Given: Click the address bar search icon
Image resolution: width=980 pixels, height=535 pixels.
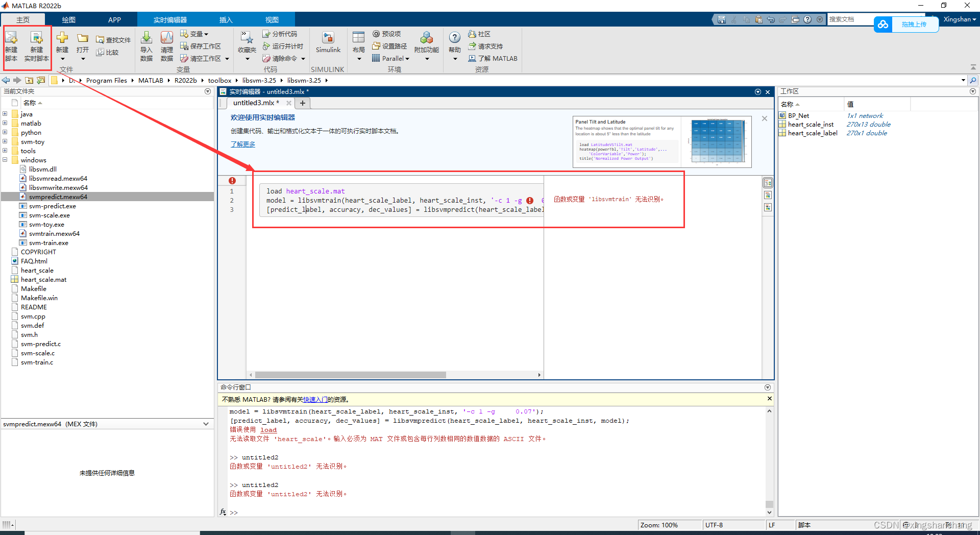Looking at the screenshot, I should [973, 80].
